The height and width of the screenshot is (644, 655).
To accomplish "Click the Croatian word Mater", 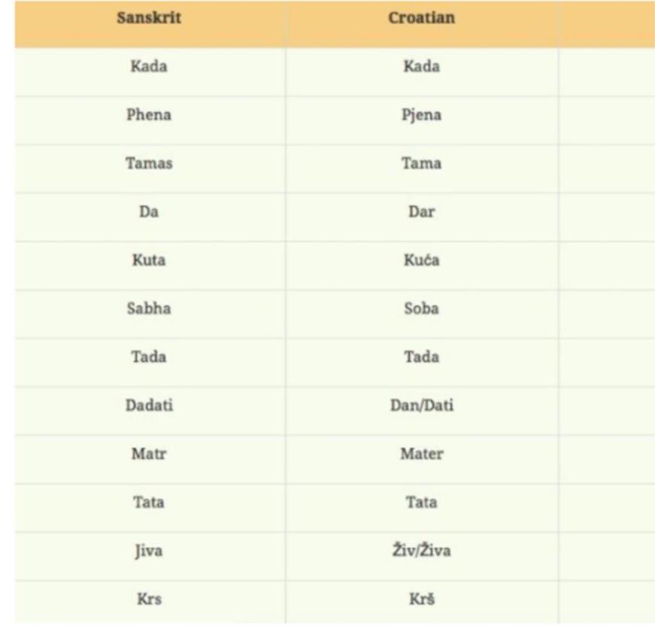I will [x=421, y=454].
